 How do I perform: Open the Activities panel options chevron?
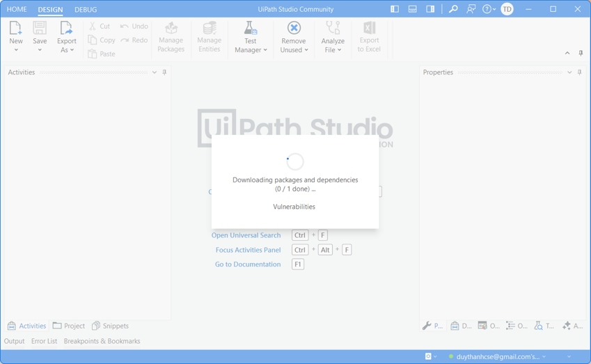click(154, 72)
